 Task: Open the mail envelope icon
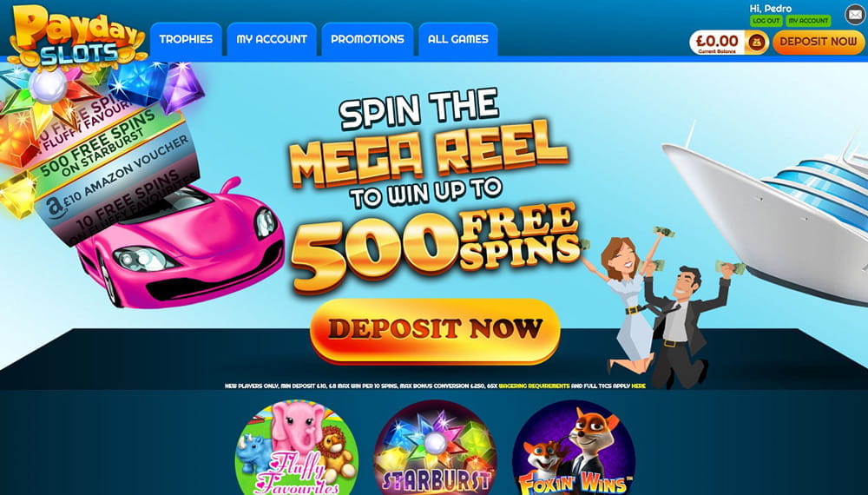tap(855, 15)
